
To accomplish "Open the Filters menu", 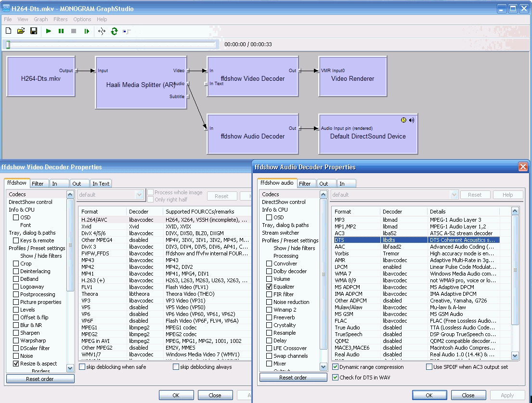I will pos(60,19).
